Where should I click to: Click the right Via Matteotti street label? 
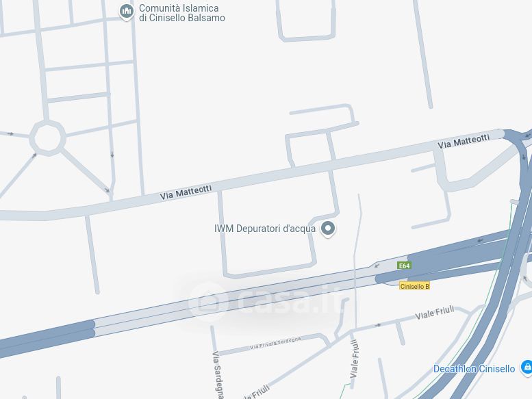(x=464, y=141)
